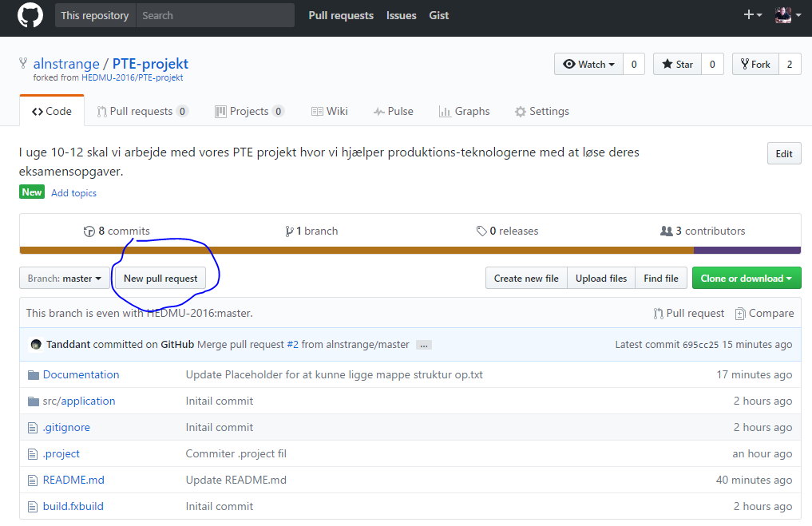Click the watchers count 0

pyautogui.click(x=634, y=64)
